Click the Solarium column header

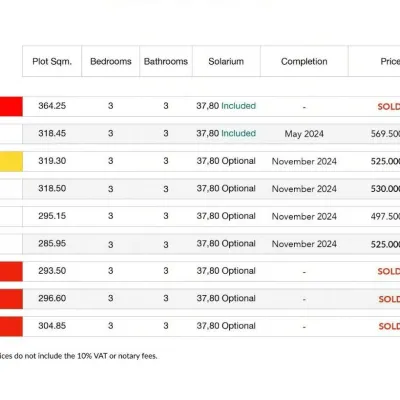click(x=226, y=61)
